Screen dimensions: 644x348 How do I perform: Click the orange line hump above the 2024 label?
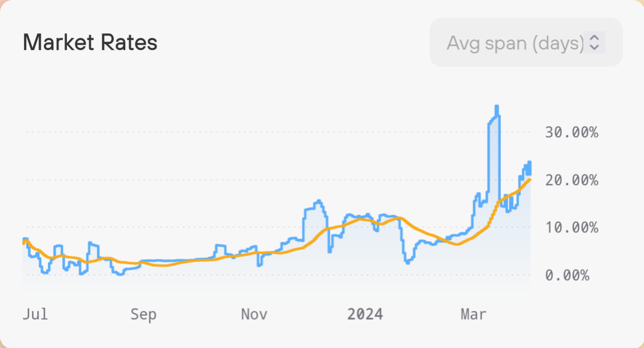tap(362, 219)
